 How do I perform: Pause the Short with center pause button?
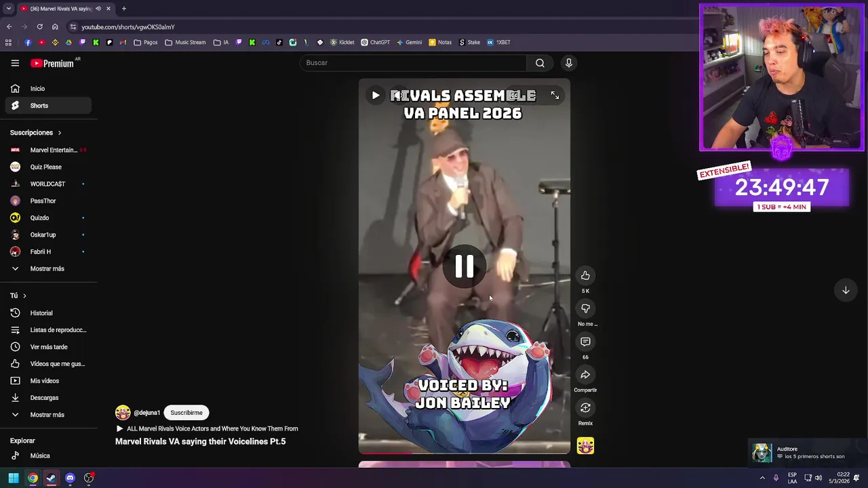pyautogui.click(x=465, y=266)
